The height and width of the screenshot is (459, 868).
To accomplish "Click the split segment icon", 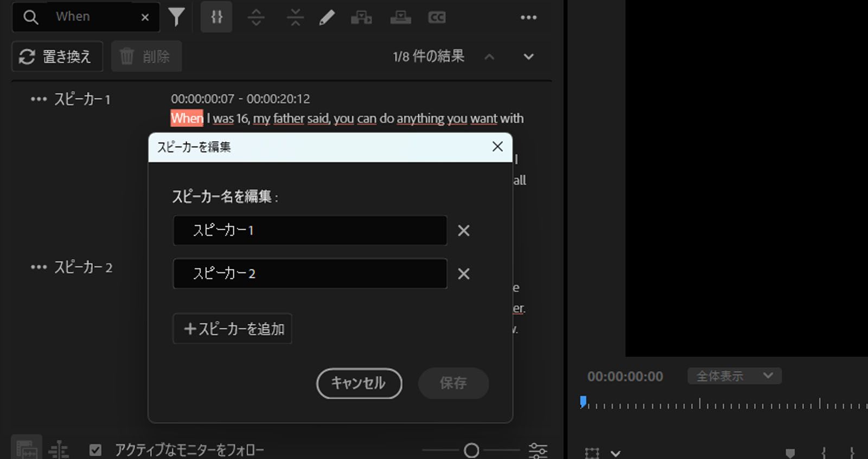I will click(256, 17).
